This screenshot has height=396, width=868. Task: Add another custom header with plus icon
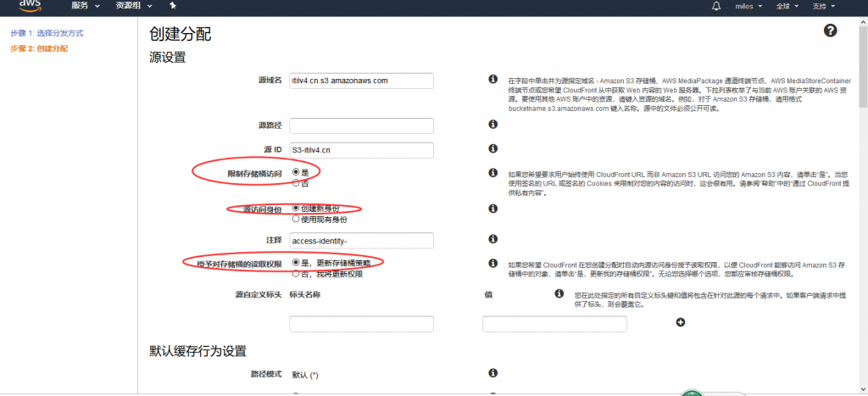[x=681, y=322]
